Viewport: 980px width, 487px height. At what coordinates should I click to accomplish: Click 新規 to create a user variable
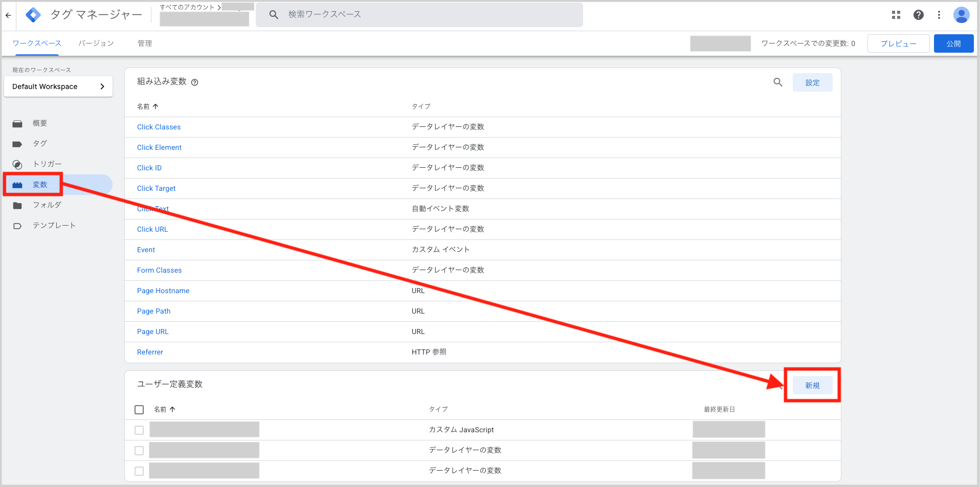[x=812, y=385]
